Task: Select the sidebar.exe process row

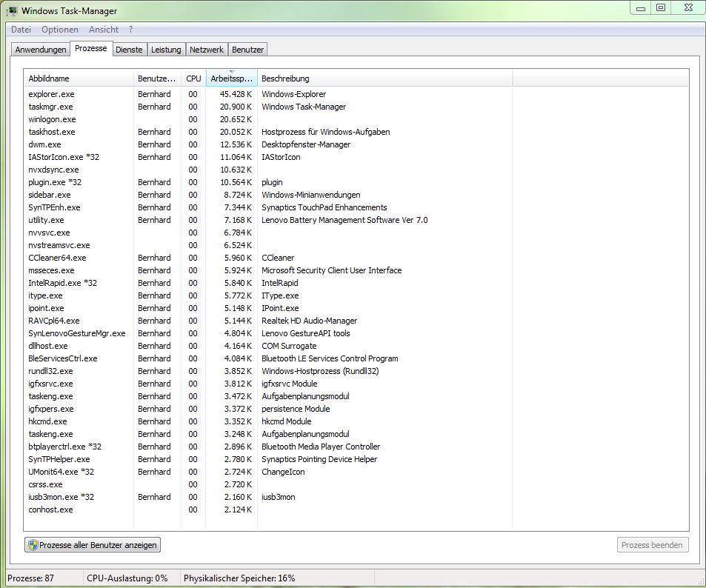Action: click(268, 195)
